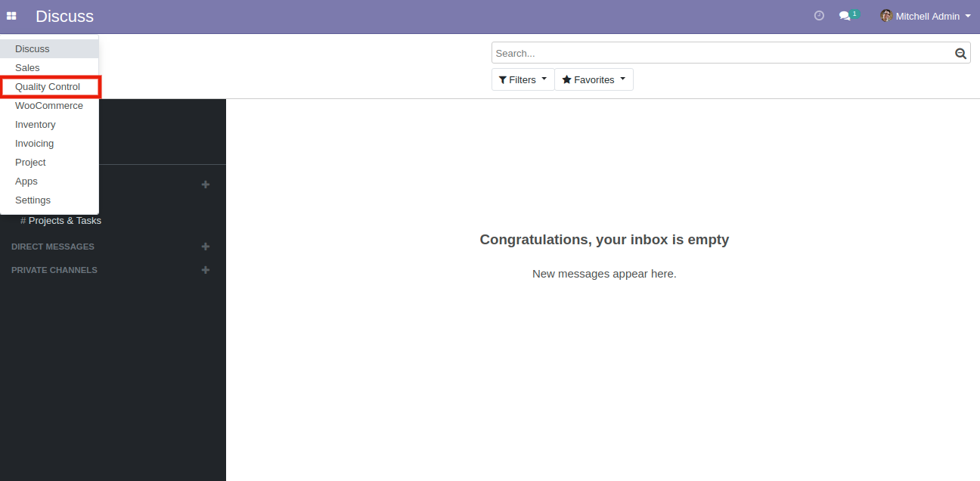Viewport: 980px width, 481px height.
Task: Select Quality Control from the apps menu
Action: click(x=48, y=87)
